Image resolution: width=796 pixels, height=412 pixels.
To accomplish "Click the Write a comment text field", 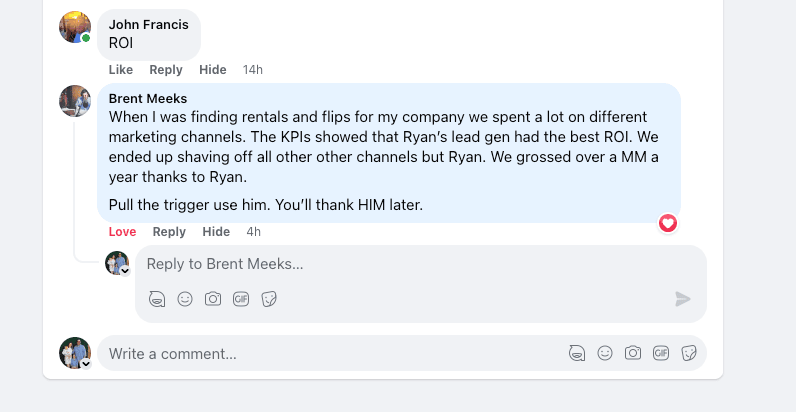I will coord(330,353).
